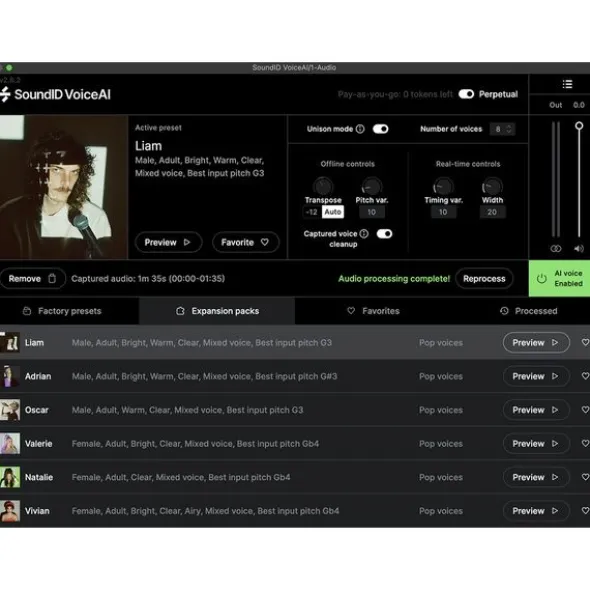Click the Out 0.0 level readout
Viewport: 590px width, 591px height.
pyautogui.click(x=567, y=105)
